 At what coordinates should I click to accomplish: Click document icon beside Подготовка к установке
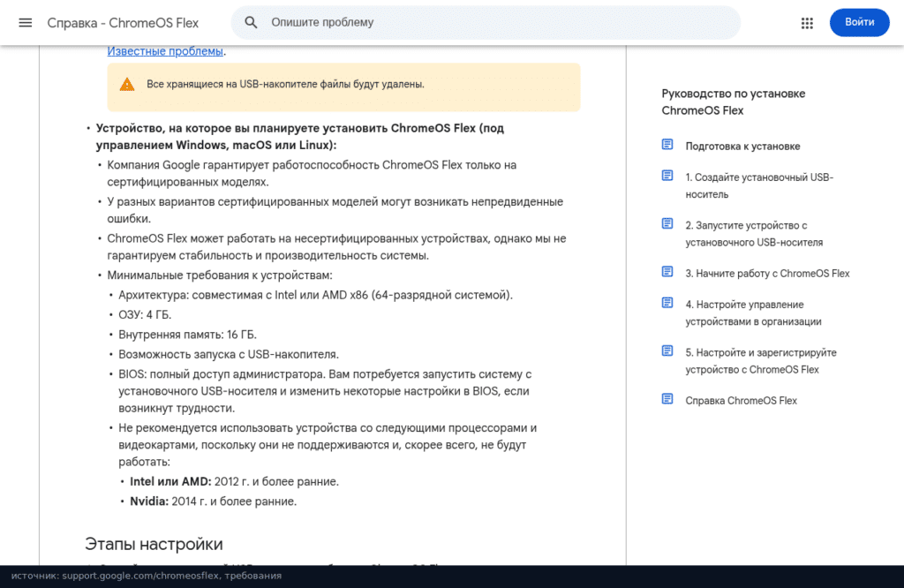click(667, 145)
